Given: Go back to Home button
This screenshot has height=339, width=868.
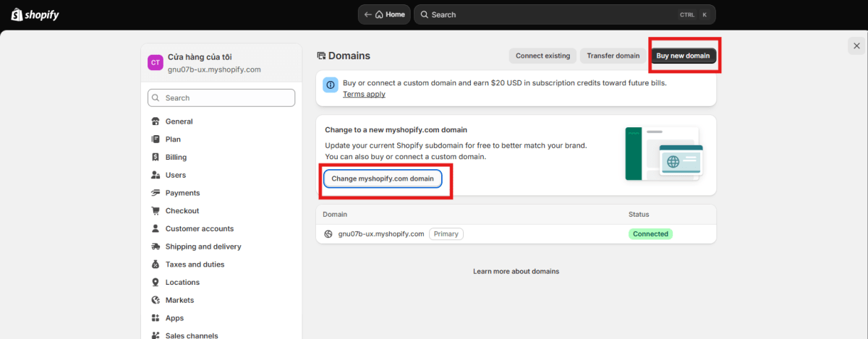Looking at the screenshot, I should tap(384, 14).
